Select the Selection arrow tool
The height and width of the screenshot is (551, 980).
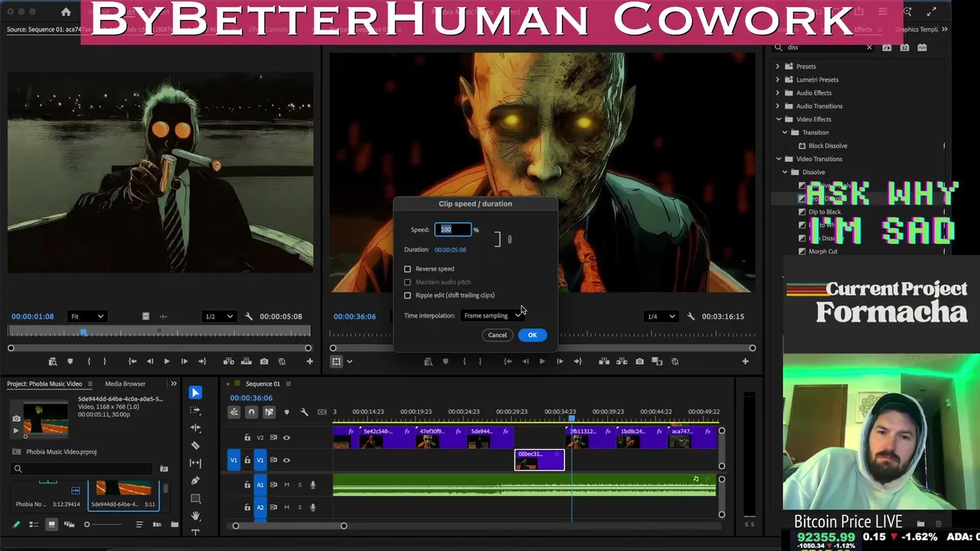(195, 393)
